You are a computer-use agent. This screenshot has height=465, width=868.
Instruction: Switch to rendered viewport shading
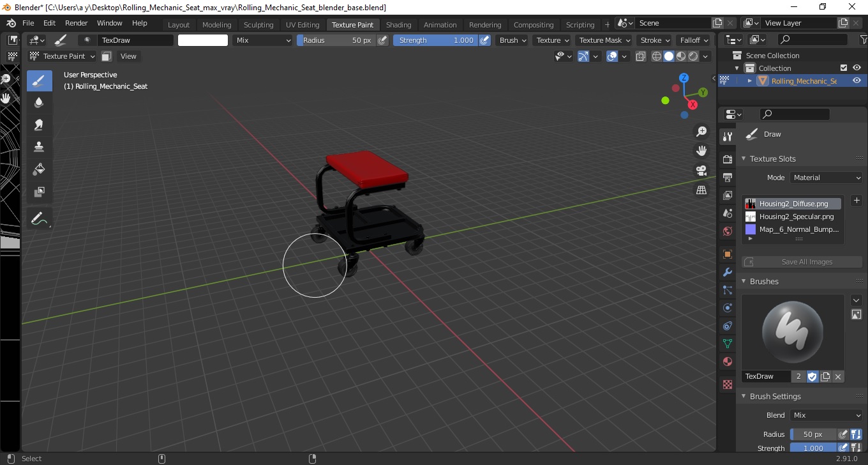tap(693, 56)
